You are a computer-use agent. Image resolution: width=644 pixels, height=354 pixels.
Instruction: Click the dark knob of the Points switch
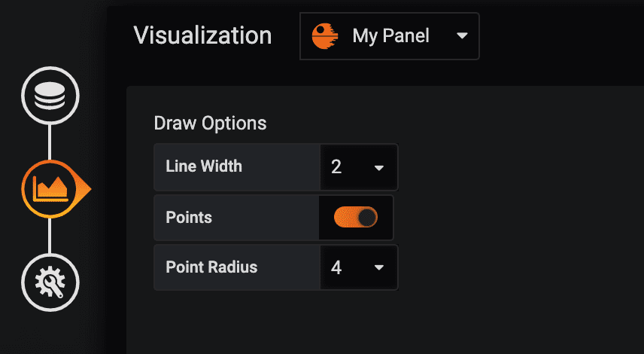pyautogui.click(x=366, y=218)
